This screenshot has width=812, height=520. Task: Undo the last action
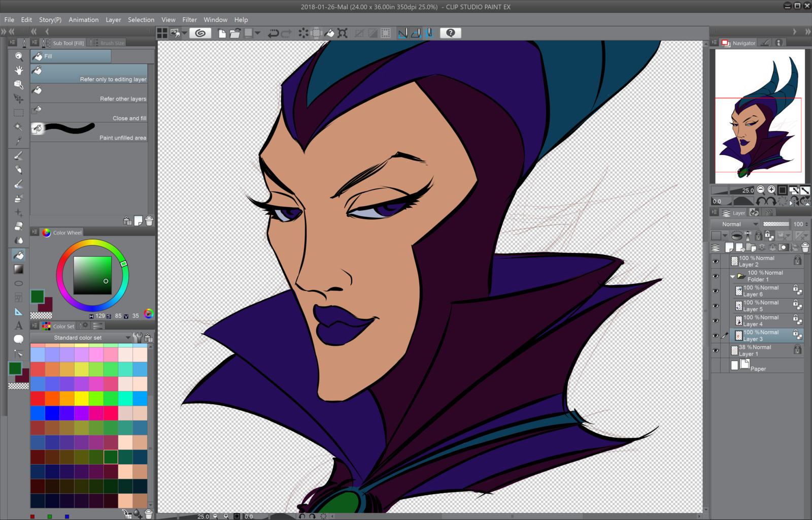273,33
